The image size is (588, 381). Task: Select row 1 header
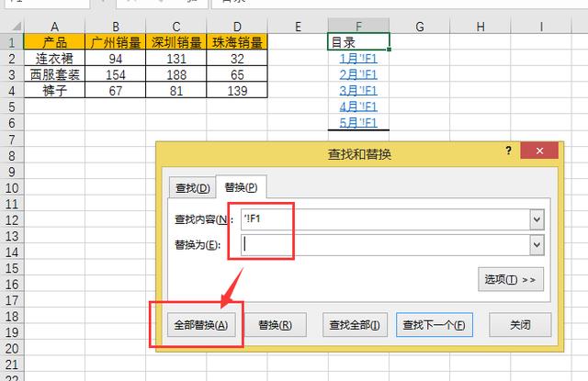pos(12,42)
